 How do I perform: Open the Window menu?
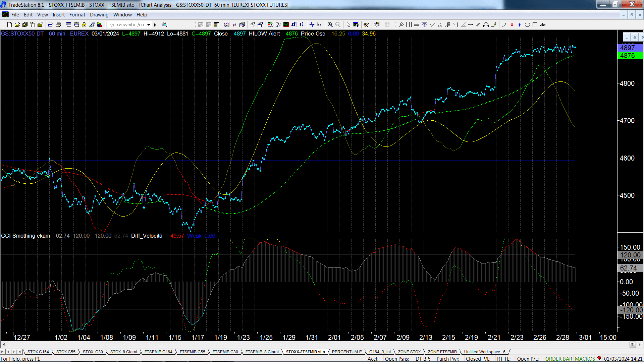click(x=122, y=15)
